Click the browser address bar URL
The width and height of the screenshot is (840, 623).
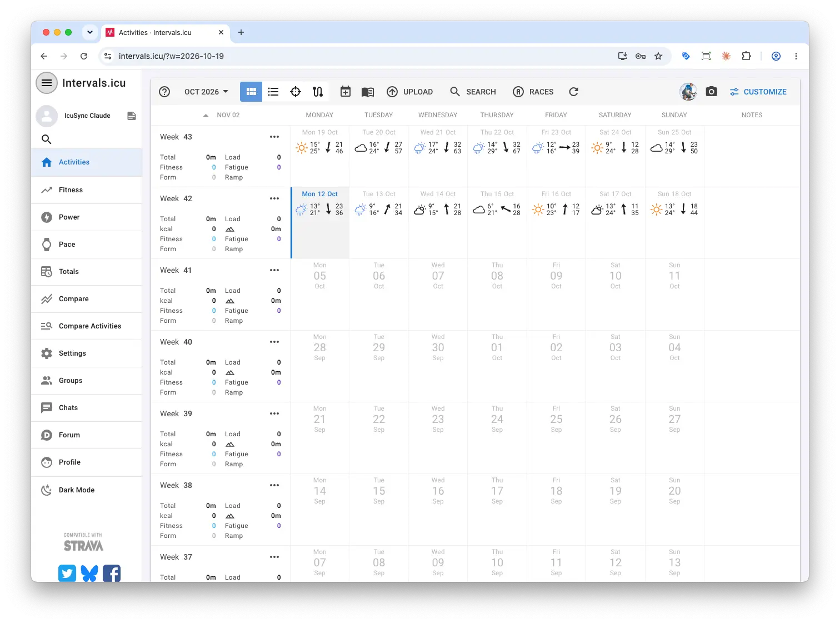tap(171, 56)
